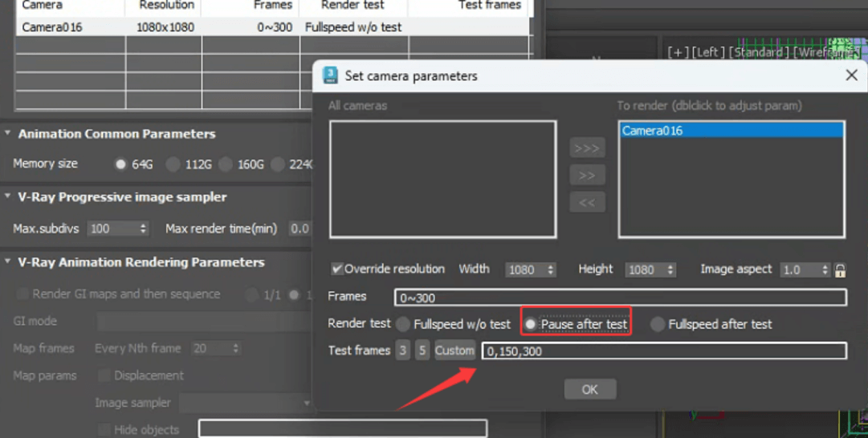Collapse V-Ray Progressive image sampler rollout
868x438 pixels.
pos(8,197)
